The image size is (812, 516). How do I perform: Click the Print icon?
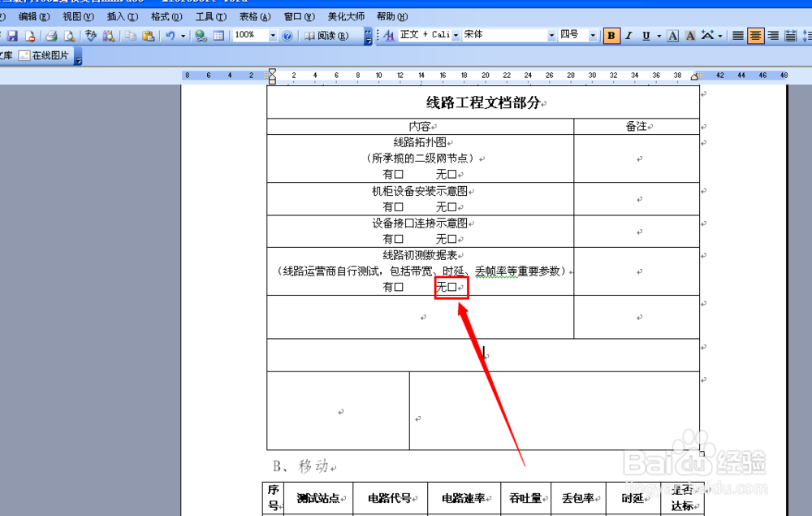point(50,36)
